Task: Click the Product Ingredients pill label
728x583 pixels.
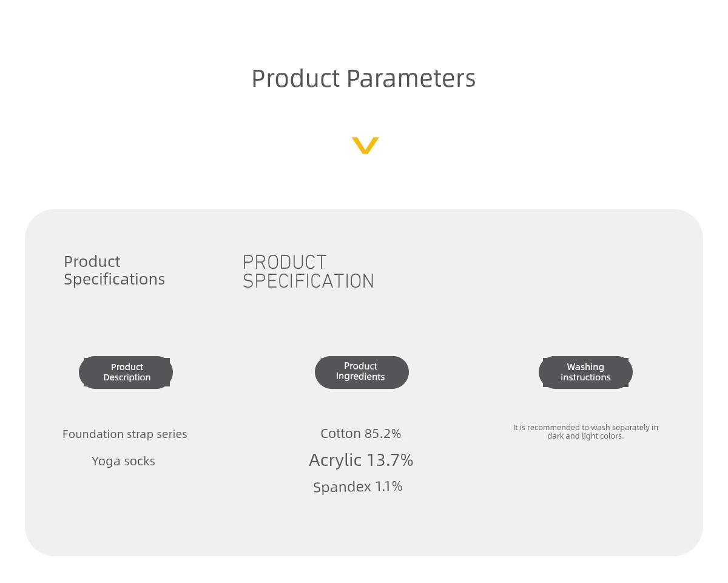Action: (362, 372)
